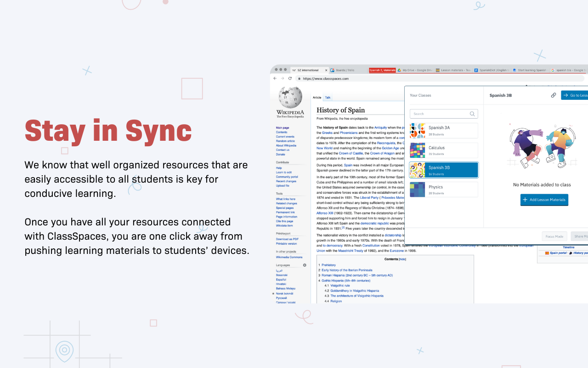Click the Add Lesson Materials button
The image size is (588, 368).
(544, 200)
